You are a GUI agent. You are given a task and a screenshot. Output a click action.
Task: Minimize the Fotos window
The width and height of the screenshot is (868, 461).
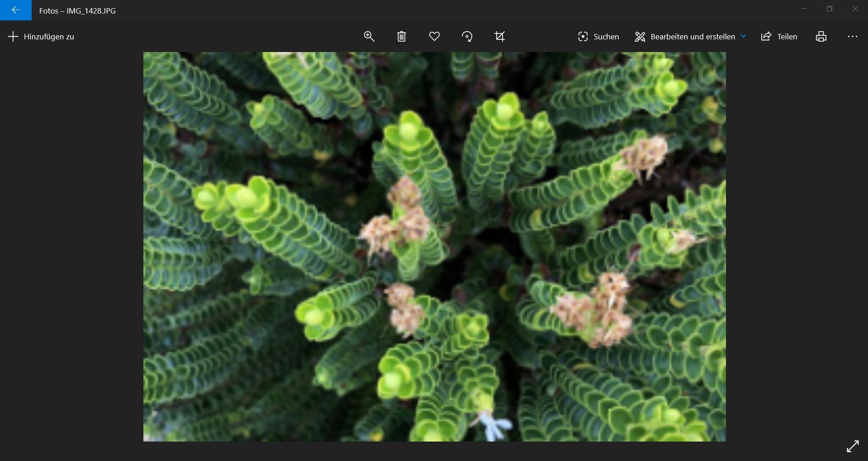point(804,9)
